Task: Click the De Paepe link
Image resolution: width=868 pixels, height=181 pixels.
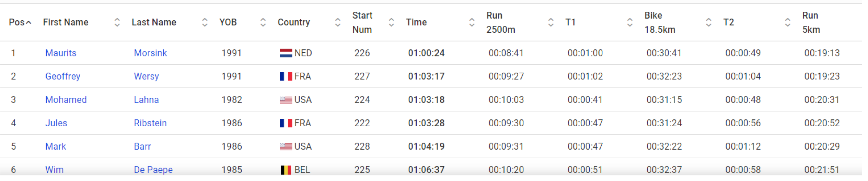Action: click(x=153, y=170)
